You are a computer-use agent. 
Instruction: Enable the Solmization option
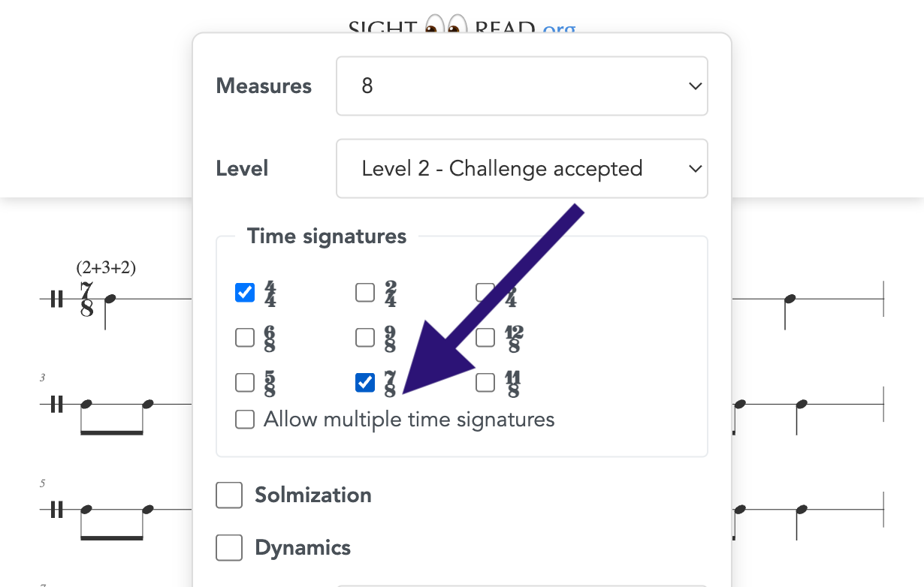(229, 495)
